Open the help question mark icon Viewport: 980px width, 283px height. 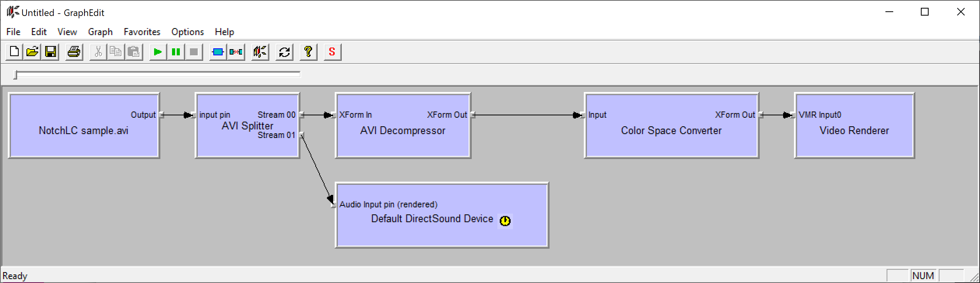tap(308, 52)
